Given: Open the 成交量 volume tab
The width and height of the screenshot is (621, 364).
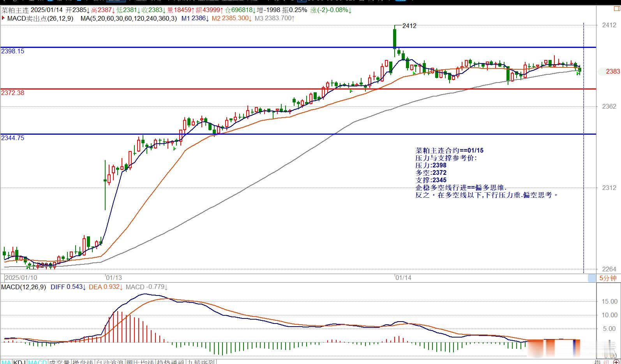Looking at the screenshot, I should (59, 362).
